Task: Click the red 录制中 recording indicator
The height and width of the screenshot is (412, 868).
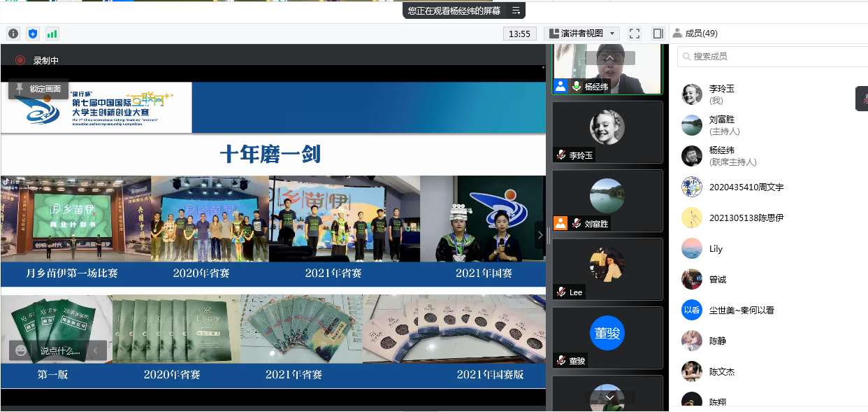Action: point(37,61)
